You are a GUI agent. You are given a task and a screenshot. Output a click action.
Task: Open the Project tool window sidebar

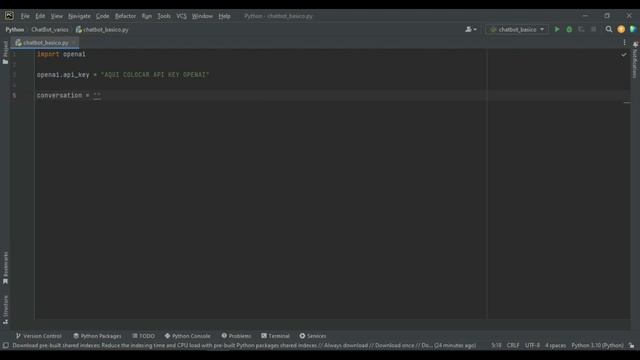[x=5, y=52]
